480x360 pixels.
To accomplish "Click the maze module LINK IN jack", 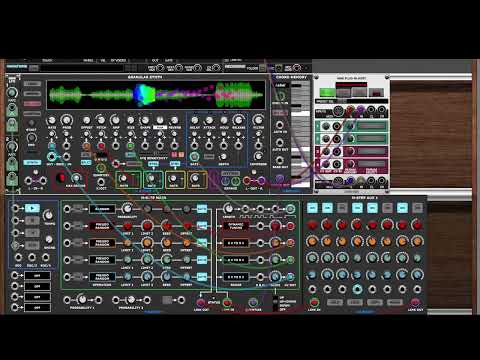I will pos(227,303).
